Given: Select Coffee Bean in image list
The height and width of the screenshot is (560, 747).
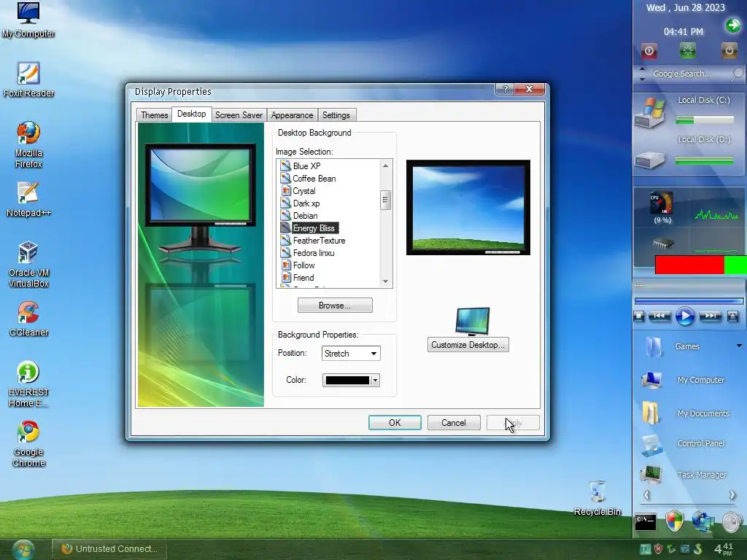Looking at the screenshot, I should click(314, 179).
